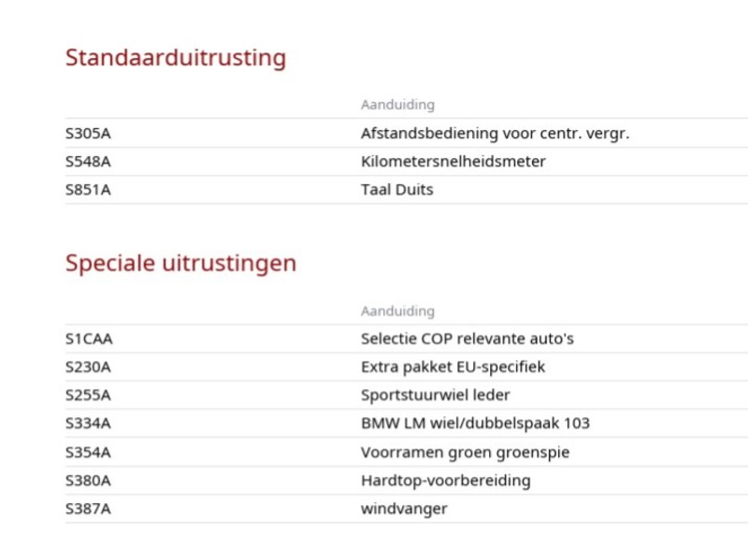Image resolution: width=748 pixels, height=560 pixels.
Task: Click the S380A option code
Action: 88,481
